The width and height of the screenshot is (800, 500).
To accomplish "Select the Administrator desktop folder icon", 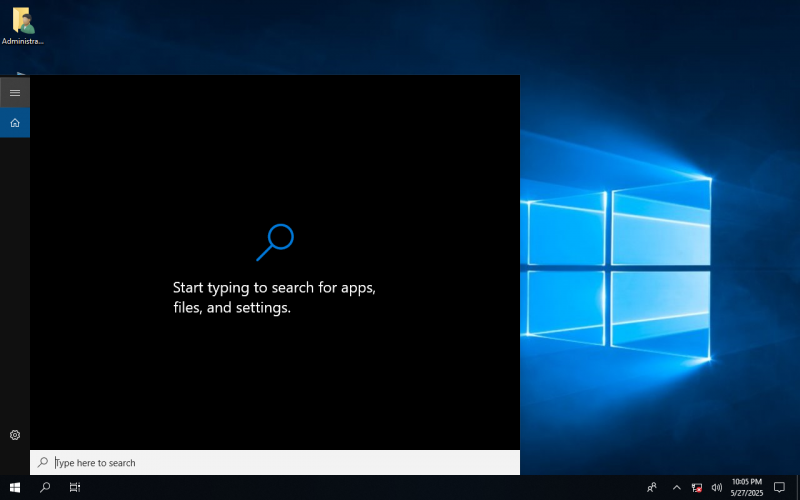I will (22, 26).
